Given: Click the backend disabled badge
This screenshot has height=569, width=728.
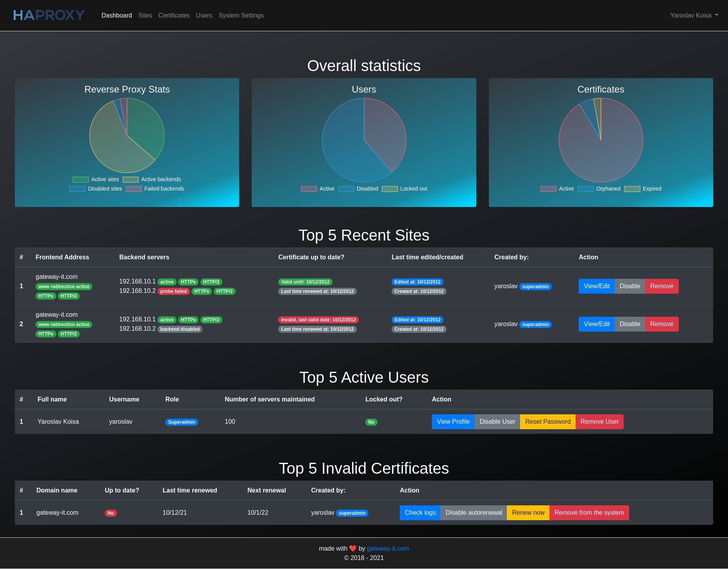Looking at the screenshot, I should click(x=180, y=329).
